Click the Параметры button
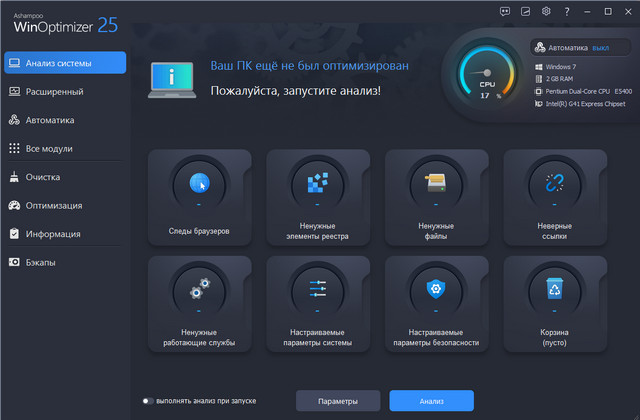640x420 pixels. 338,401
